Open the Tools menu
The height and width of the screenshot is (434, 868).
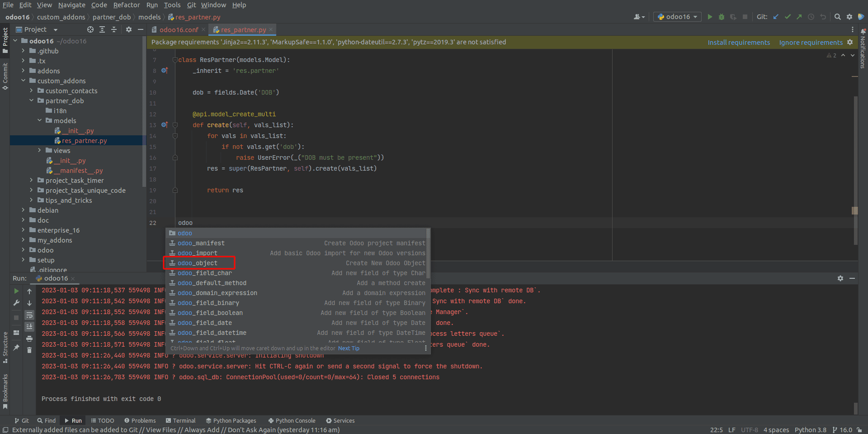click(x=172, y=5)
